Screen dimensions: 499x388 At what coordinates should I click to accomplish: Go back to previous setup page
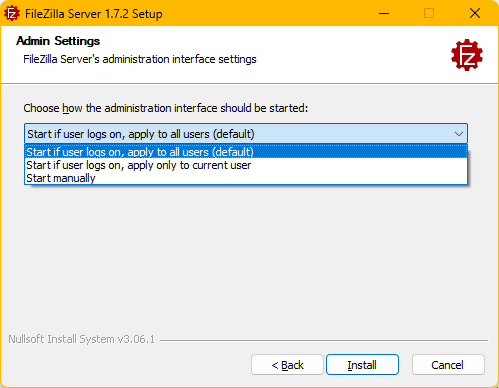(287, 365)
